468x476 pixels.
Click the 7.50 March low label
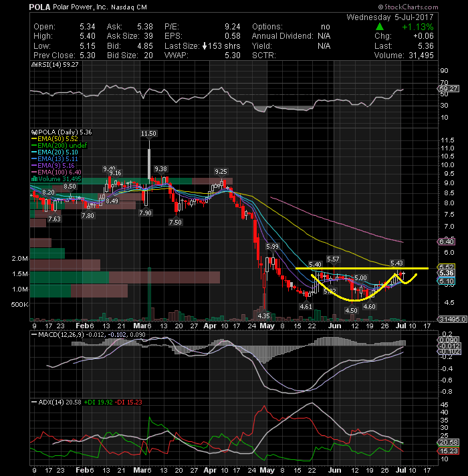pyautogui.click(x=175, y=222)
